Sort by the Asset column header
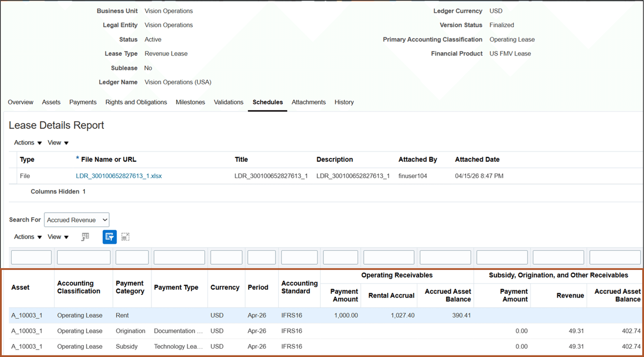 coord(20,287)
